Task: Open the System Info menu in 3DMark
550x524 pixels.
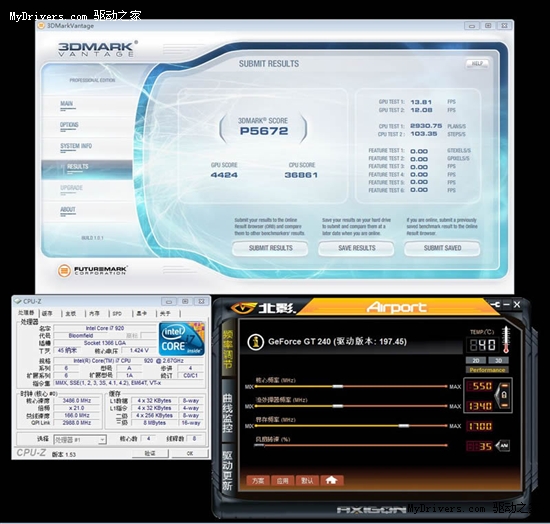Action: pos(76,146)
